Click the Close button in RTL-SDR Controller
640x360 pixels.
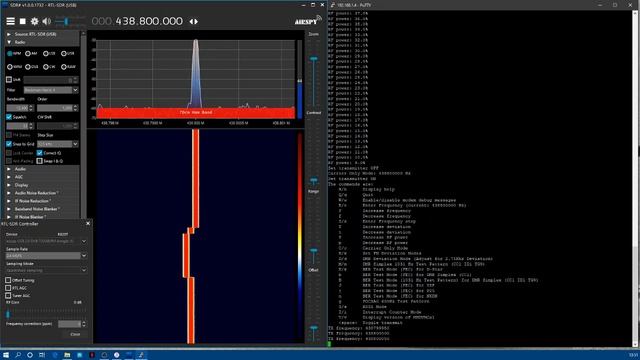click(75, 334)
